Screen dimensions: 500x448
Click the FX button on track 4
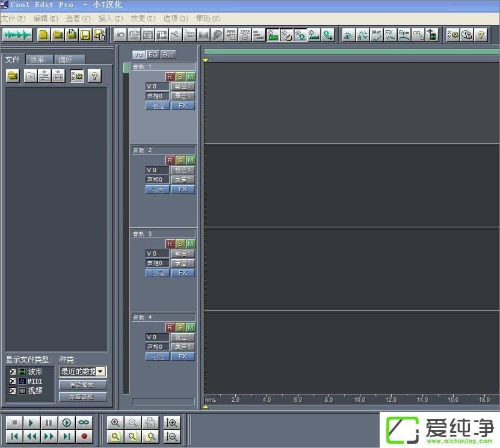coord(183,357)
